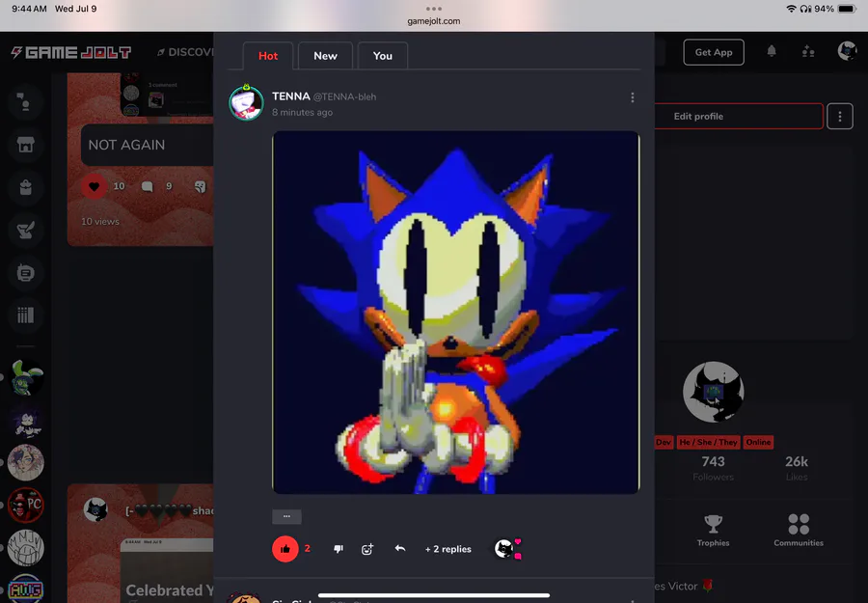Switch to the New comments tab

click(x=326, y=56)
